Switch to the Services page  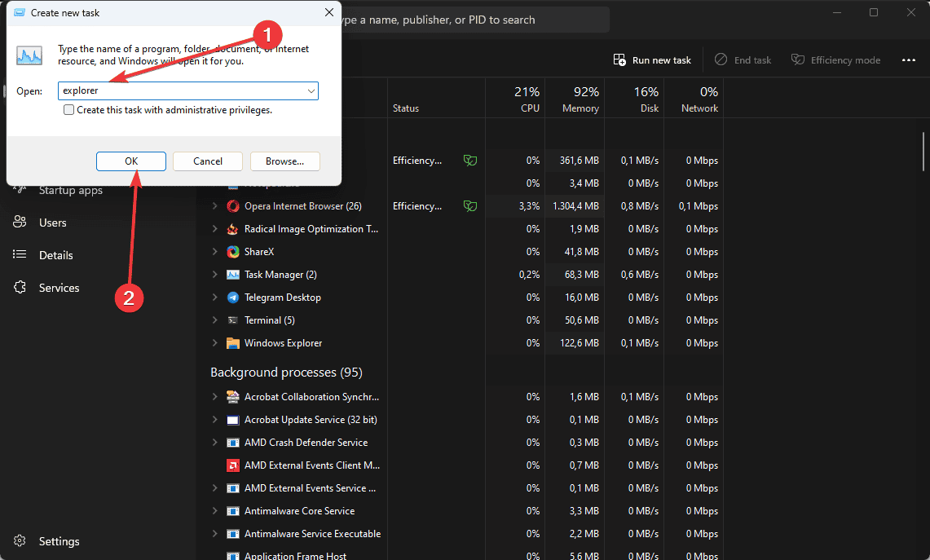[x=59, y=288]
